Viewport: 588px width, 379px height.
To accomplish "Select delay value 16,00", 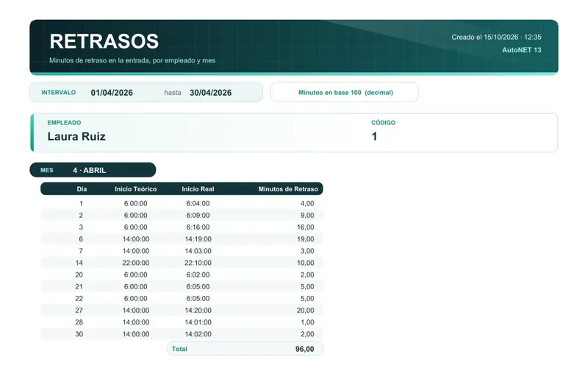I will coord(306,227).
